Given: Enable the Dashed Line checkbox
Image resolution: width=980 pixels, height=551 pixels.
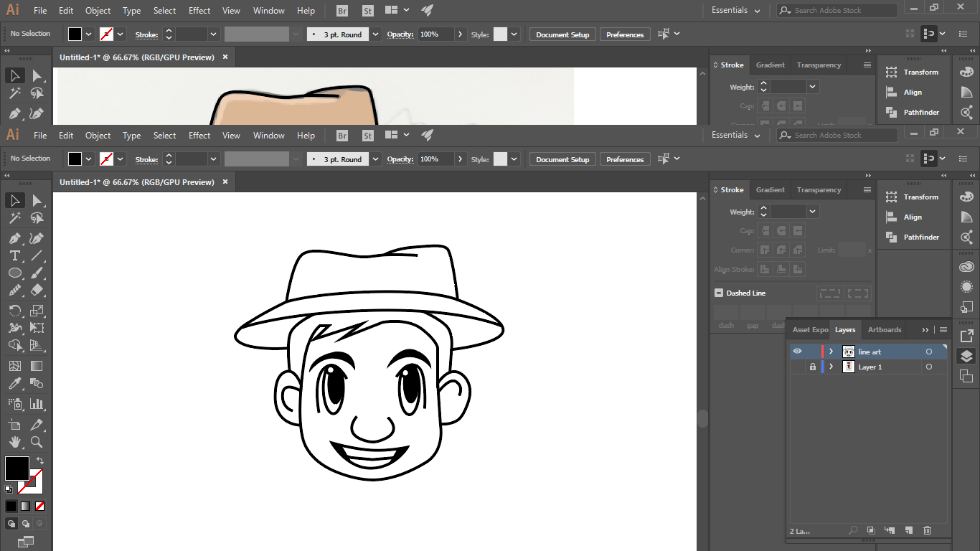Looking at the screenshot, I should pyautogui.click(x=719, y=293).
